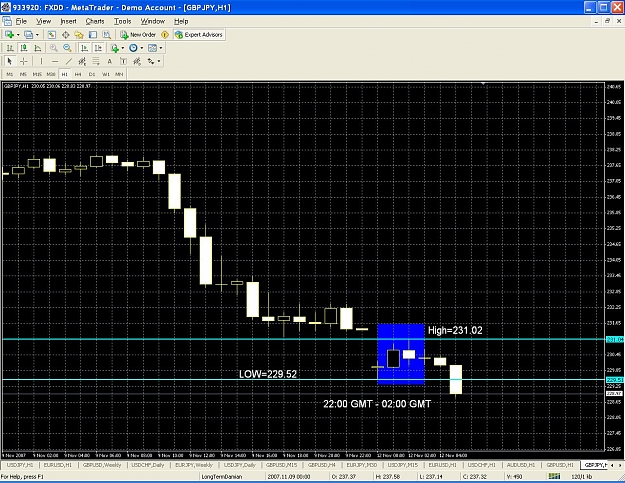Open the New Chart toolbar icon
The width and height of the screenshot is (625, 483).
[9, 35]
